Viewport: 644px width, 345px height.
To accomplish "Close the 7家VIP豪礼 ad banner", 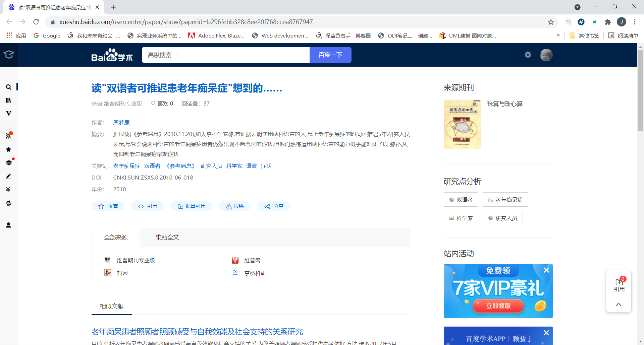I will tap(546, 270).
